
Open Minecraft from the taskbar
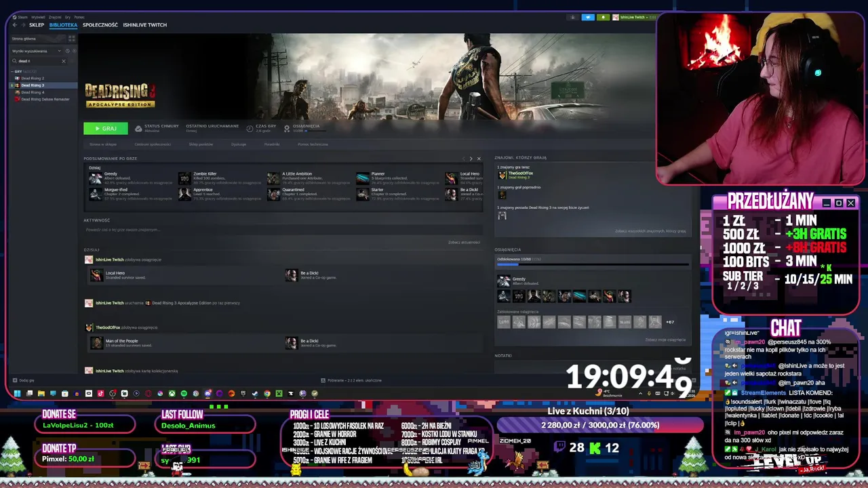[279, 393]
